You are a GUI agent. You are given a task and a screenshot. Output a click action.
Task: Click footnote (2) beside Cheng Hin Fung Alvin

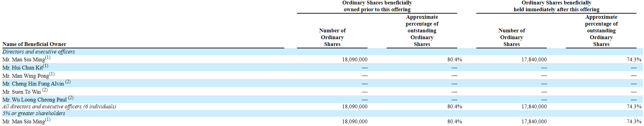coord(68,82)
